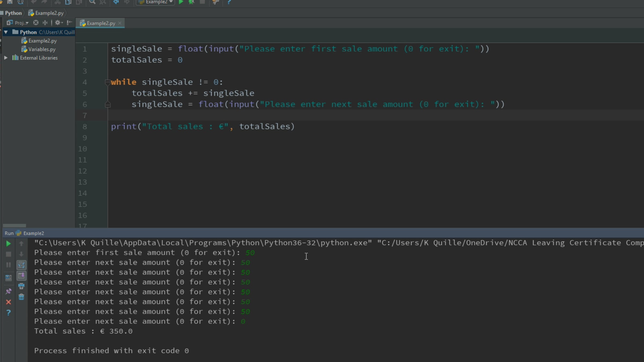Start debugging with the green bug icon
The image size is (644, 362).
(x=192, y=2)
